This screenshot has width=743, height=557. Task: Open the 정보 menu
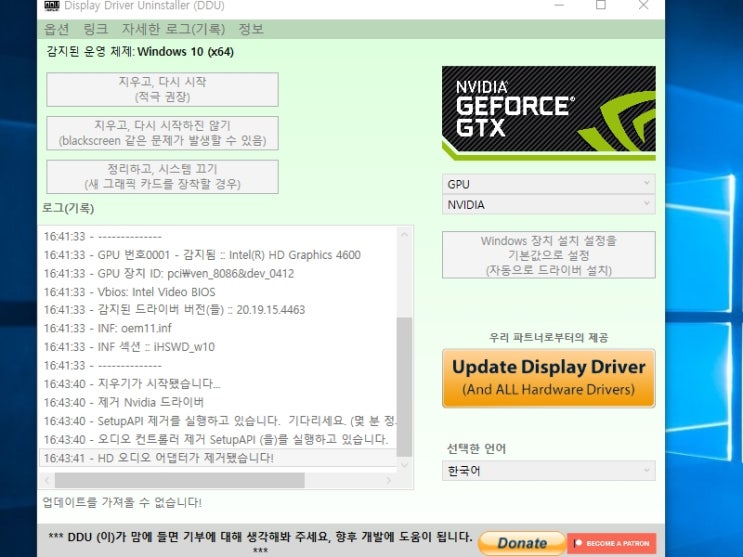(251, 29)
